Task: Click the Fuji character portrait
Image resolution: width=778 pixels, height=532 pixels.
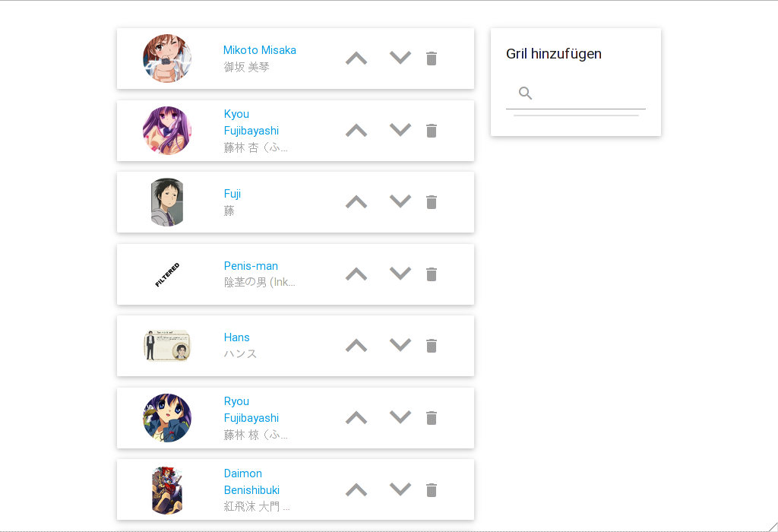Action: point(167,202)
